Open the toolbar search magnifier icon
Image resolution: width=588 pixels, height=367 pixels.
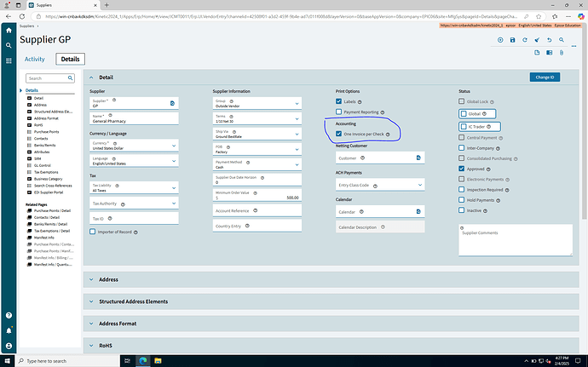pos(562,40)
